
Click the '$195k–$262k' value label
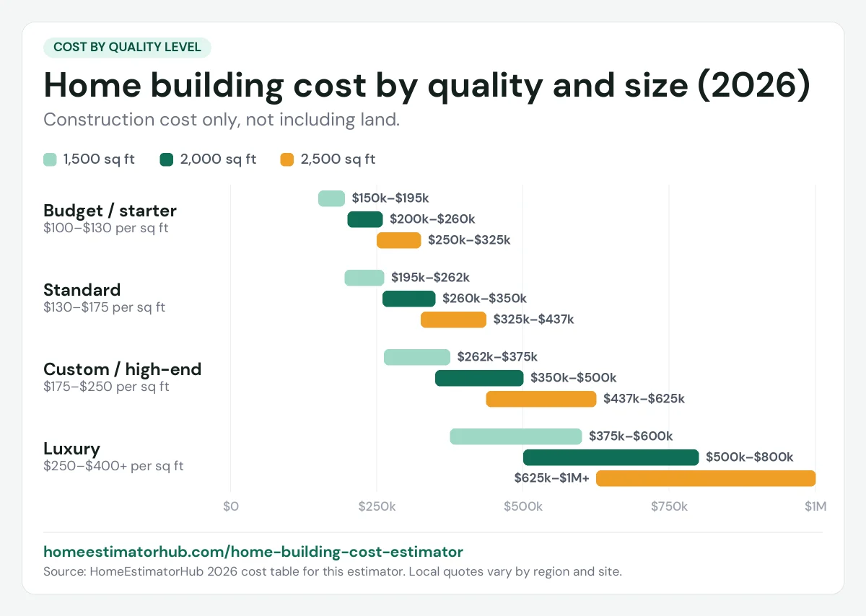431,278
